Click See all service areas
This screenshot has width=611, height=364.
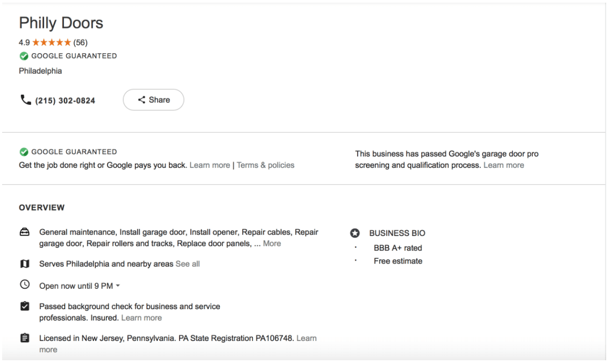(187, 264)
